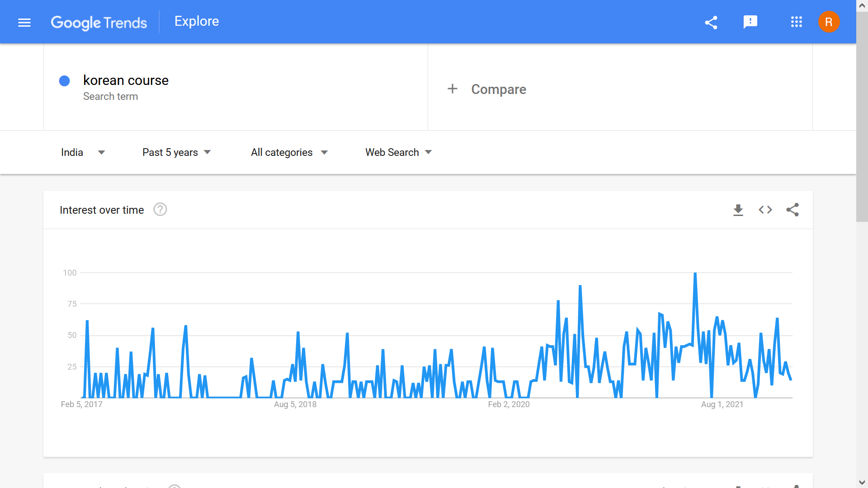Click the blue term color dot
Viewport: 868px width, 488px height.
(65, 81)
